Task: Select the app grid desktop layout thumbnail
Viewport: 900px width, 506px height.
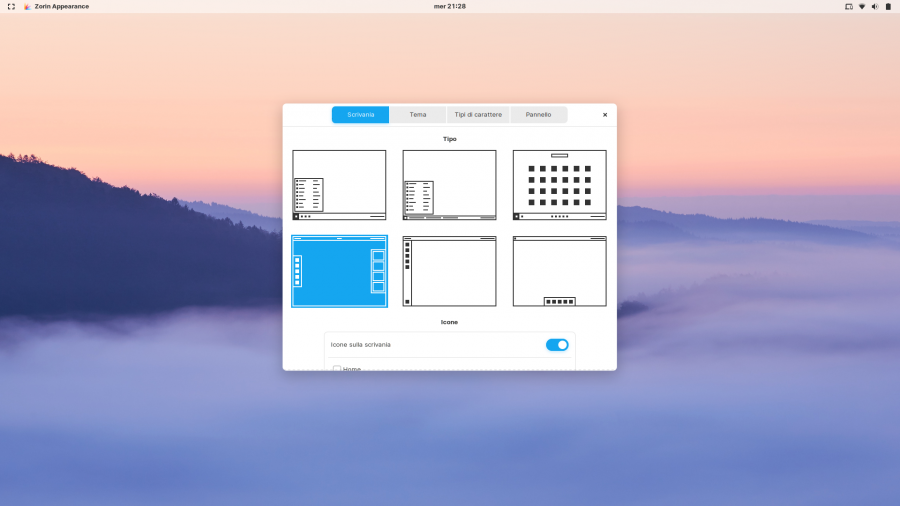Action: coord(559,185)
